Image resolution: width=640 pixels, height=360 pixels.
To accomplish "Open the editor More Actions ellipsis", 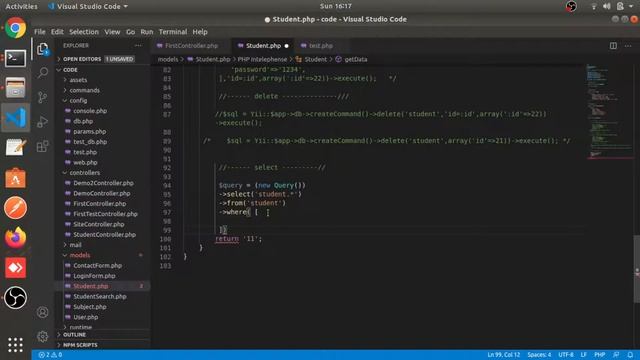I will [x=628, y=46].
